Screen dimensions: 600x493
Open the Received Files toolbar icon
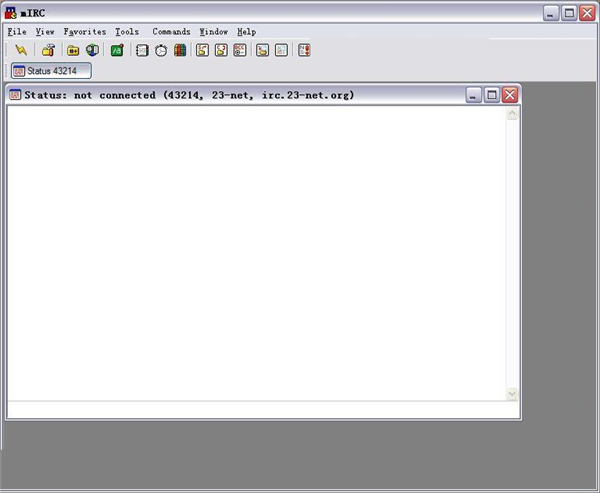point(262,50)
